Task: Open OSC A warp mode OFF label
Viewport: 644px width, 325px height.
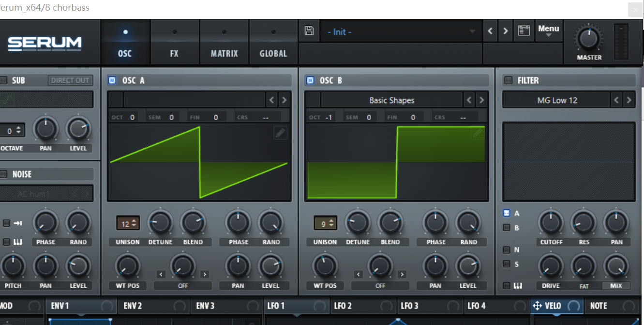Action: 183,286
